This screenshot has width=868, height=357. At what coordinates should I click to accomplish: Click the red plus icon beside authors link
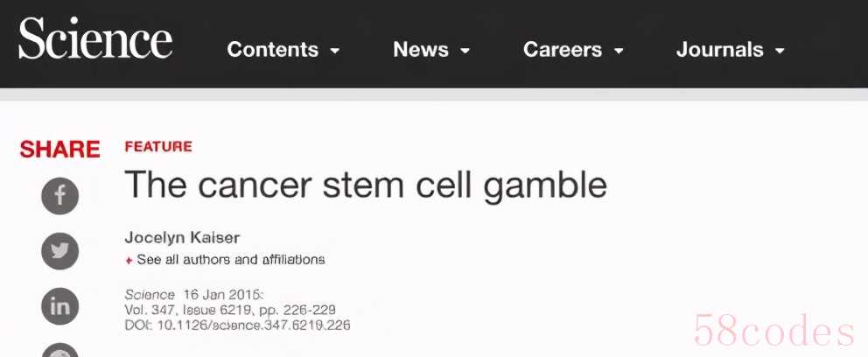(x=129, y=261)
